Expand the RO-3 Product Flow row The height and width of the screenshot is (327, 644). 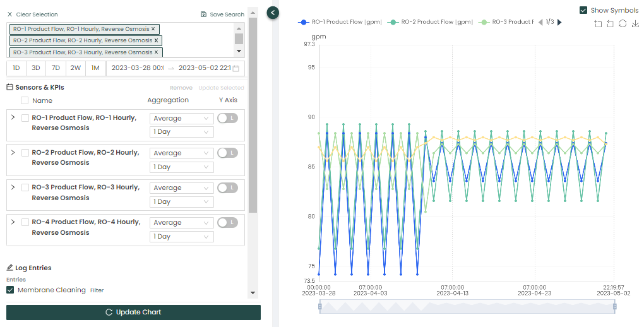point(13,187)
